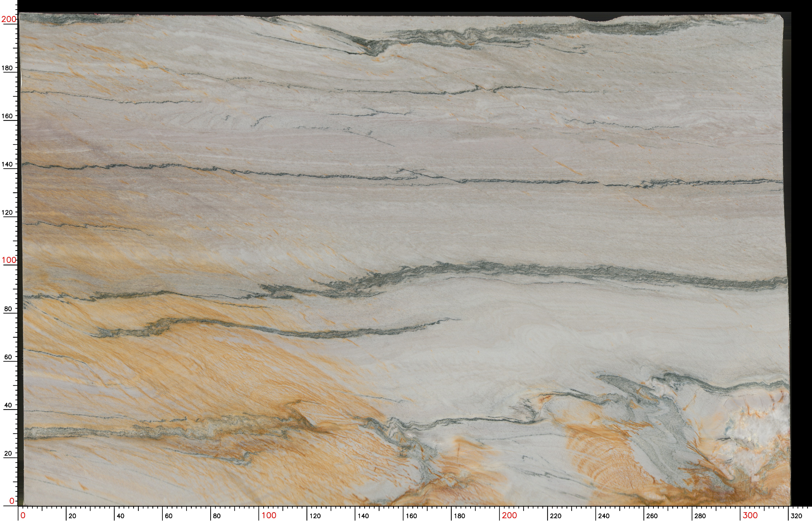Click the red 0 on the horizontal ruler

(x=23, y=515)
